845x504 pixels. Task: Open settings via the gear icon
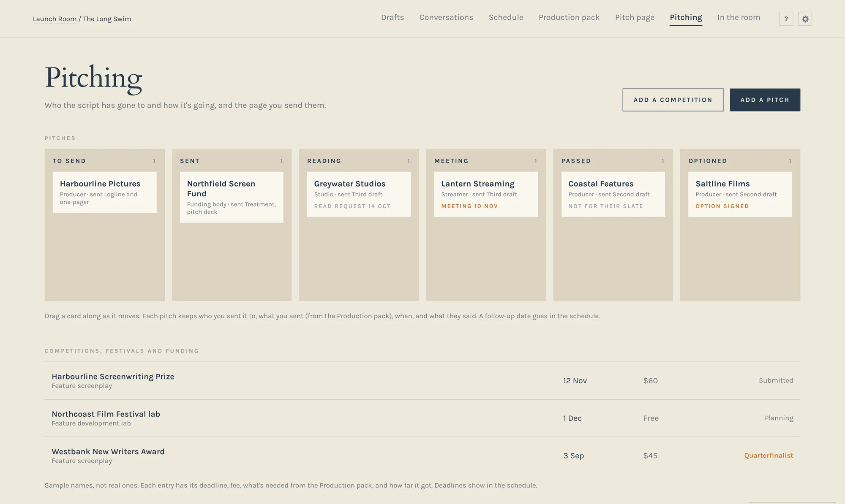click(805, 19)
